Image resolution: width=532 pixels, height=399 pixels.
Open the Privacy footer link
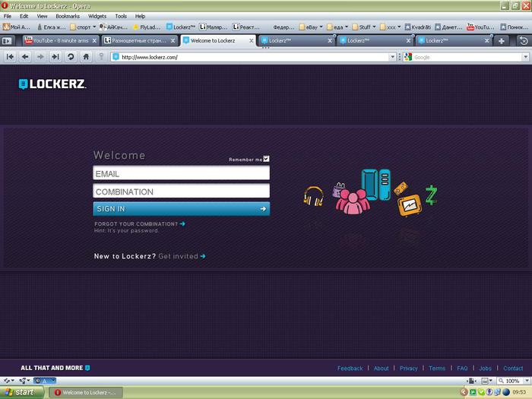click(x=409, y=368)
